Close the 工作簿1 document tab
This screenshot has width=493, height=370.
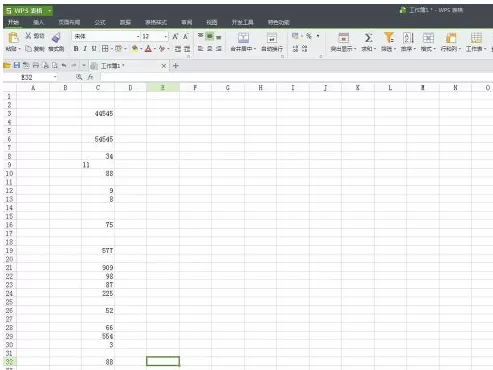click(164, 66)
